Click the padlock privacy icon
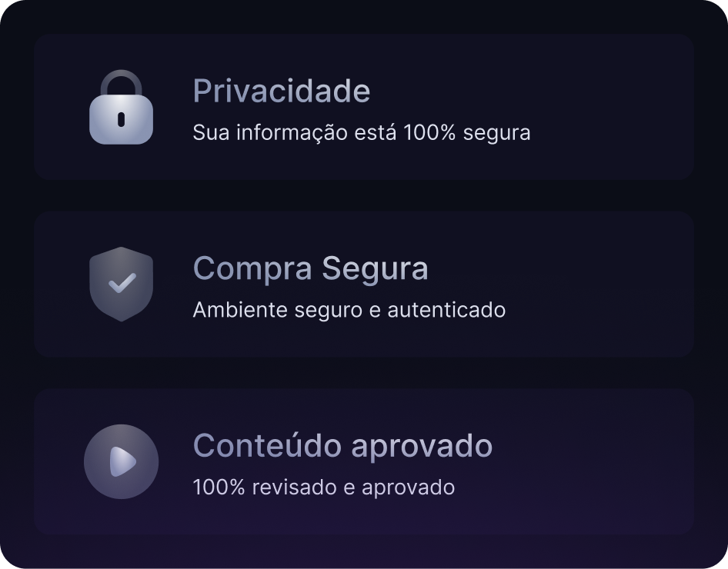 [x=121, y=108]
